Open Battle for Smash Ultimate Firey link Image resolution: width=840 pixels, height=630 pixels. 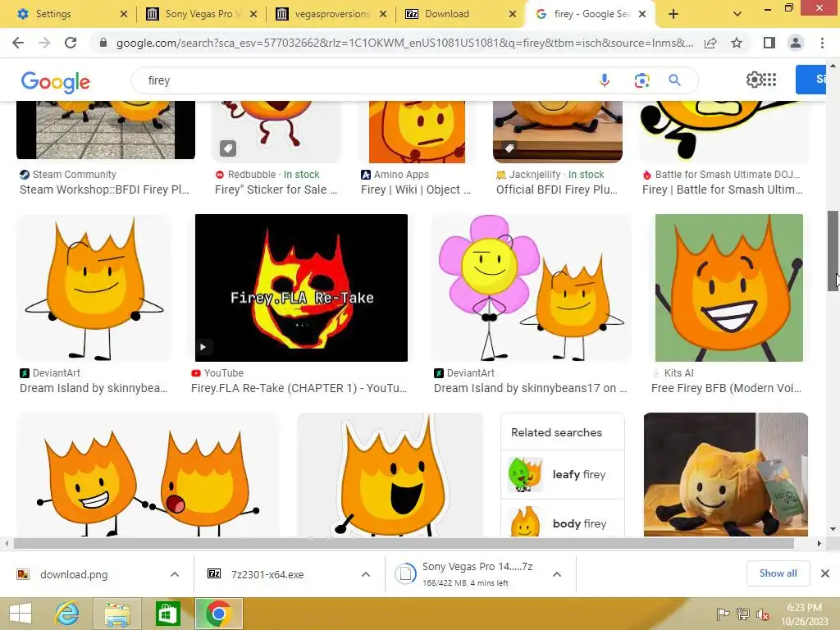pos(722,189)
